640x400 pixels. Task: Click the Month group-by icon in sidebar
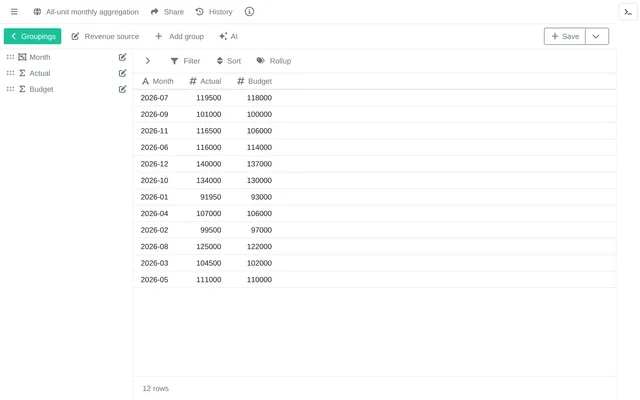pyautogui.click(x=22, y=57)
